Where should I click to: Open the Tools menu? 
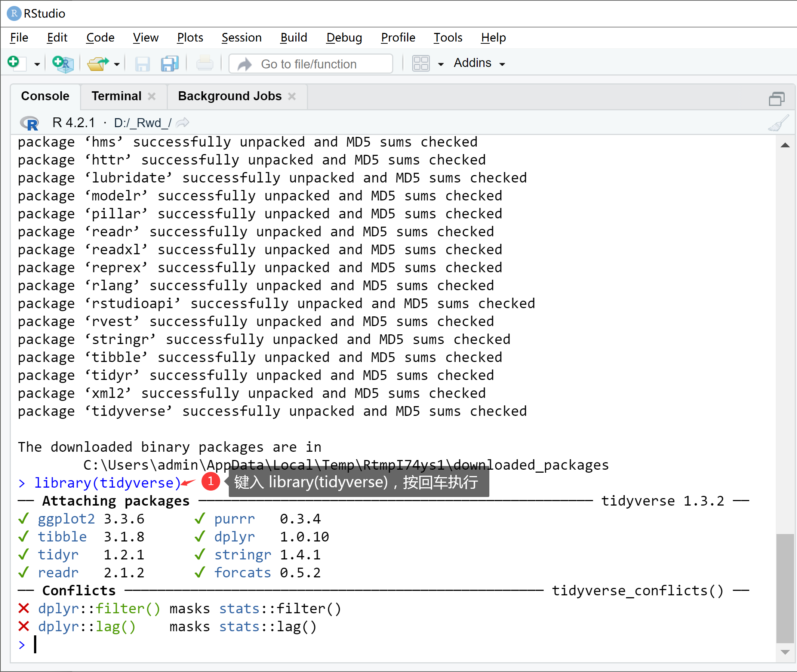[448, 37]
